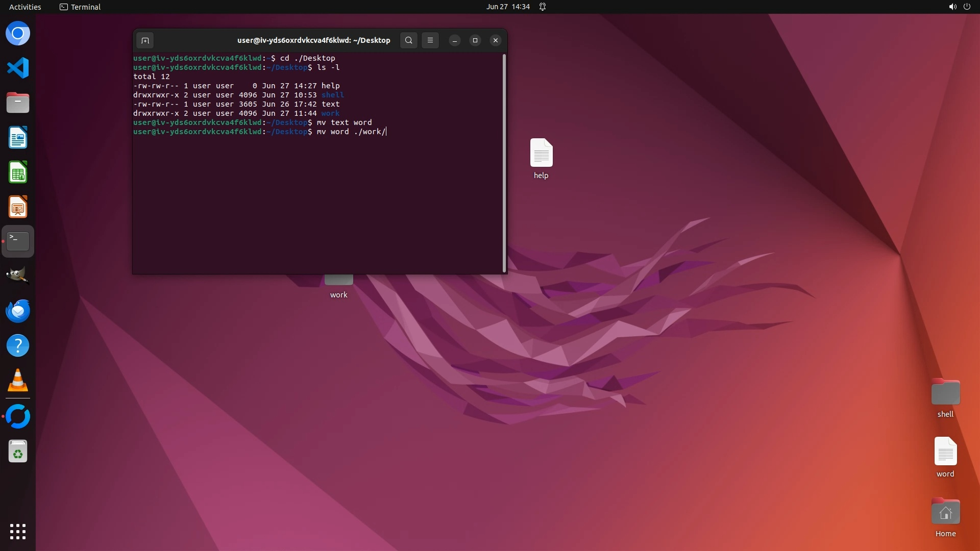980x551 pixels.
Task: Click the Activities button
Action: coord(25,7)
